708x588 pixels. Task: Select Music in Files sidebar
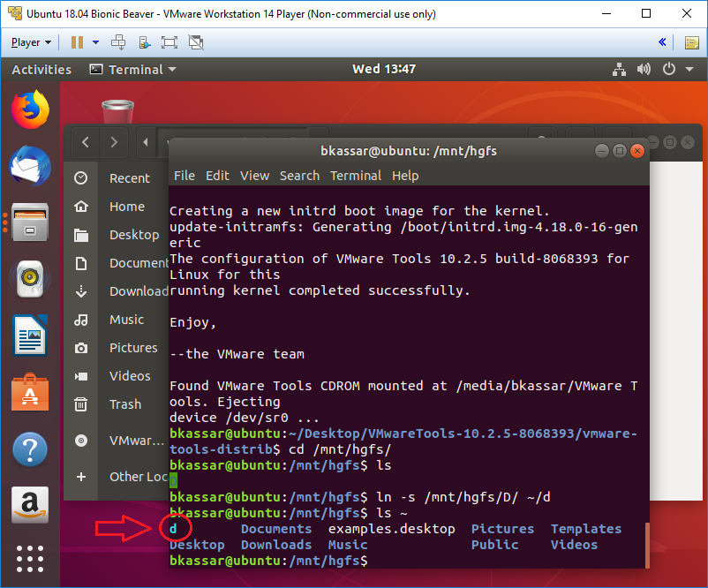tap(116, 320)
